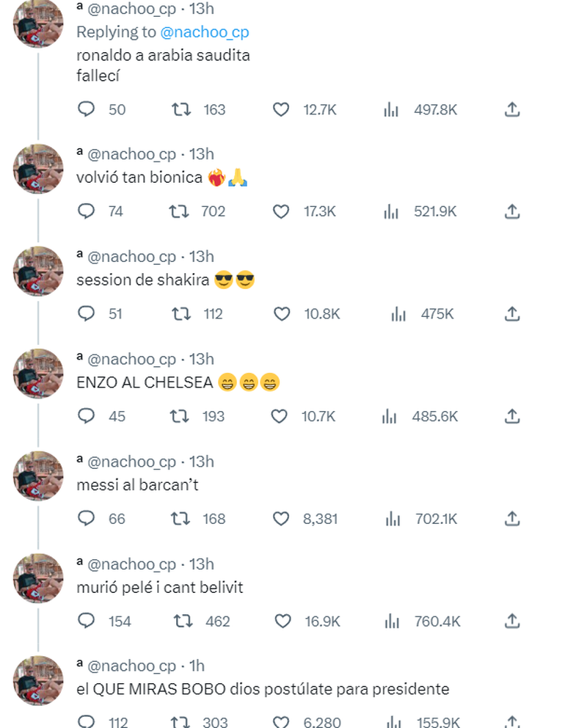Reply to the 'ENZO AL CHELSEA' tweet
Viewport: 565px width, 728px height.
point(87,417)
